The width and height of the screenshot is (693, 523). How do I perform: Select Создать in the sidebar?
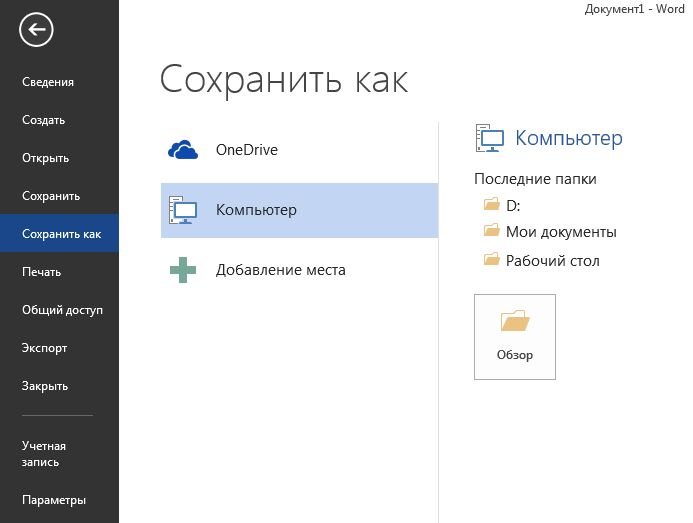(44, 120)
